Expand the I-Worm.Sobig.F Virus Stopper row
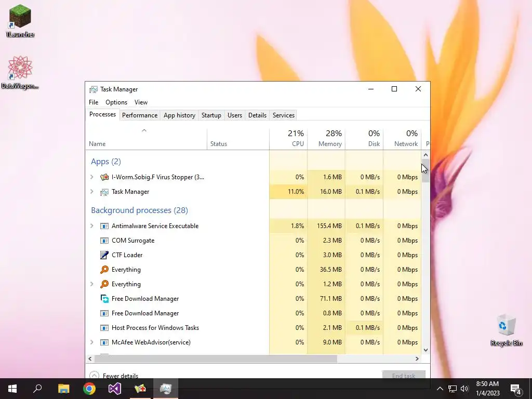 91,177
